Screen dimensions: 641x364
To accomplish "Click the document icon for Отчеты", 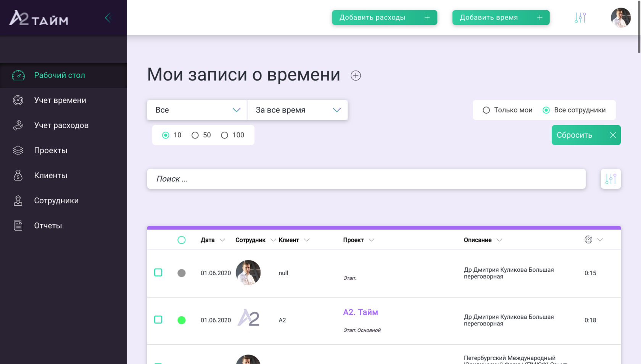I will coord(18,225).
